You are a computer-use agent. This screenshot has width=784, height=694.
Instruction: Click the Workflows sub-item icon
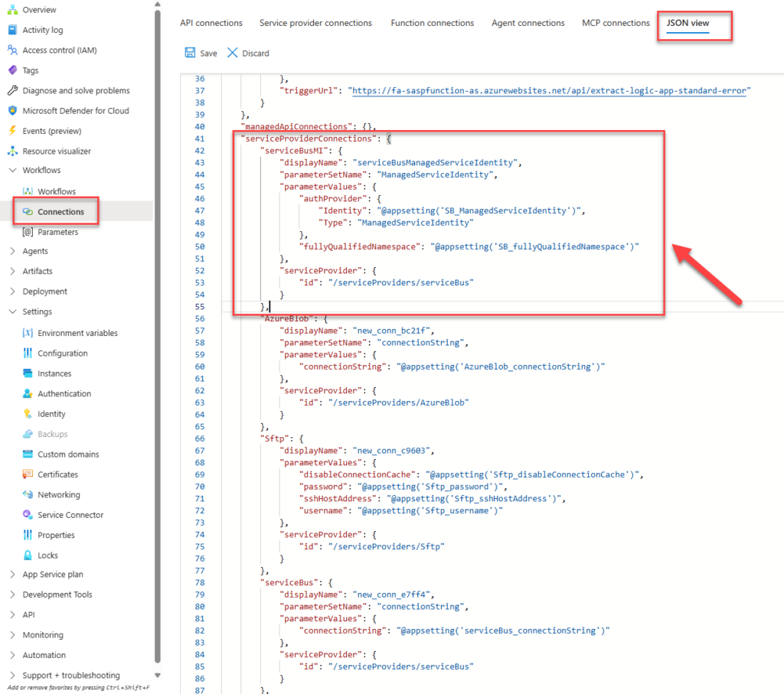[28, 191]
